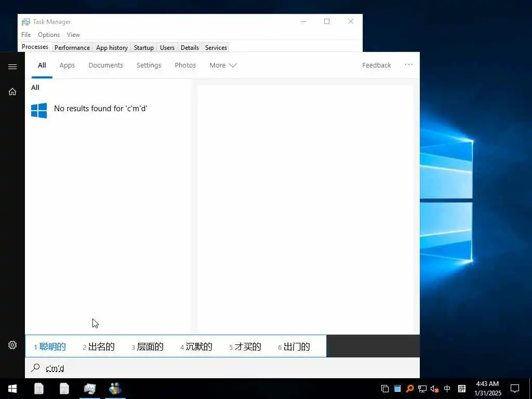Open the three-dot options in search panel
The height and width of the screenshot is (399, 532).
coord(408,65)
